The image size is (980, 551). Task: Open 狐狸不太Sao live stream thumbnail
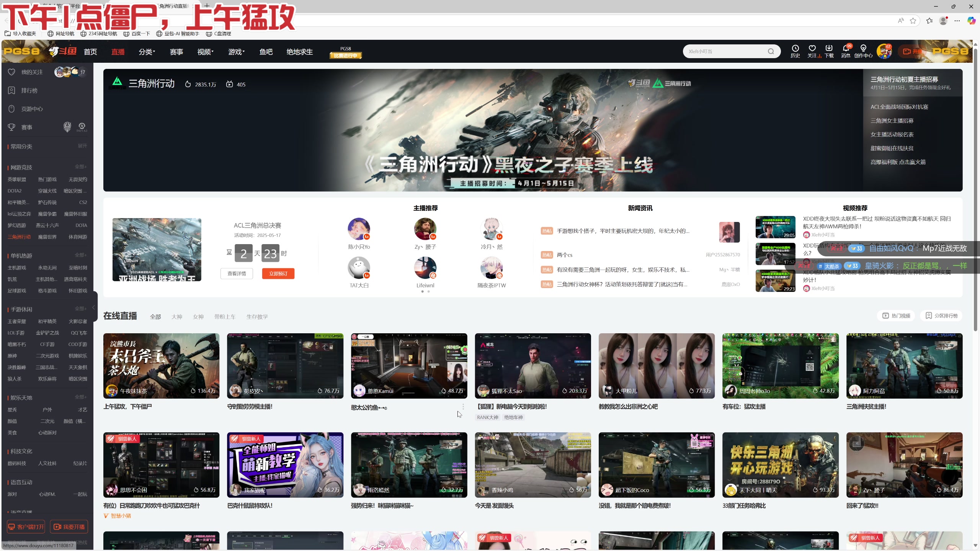pyautogui.click(x=532, y=366)
